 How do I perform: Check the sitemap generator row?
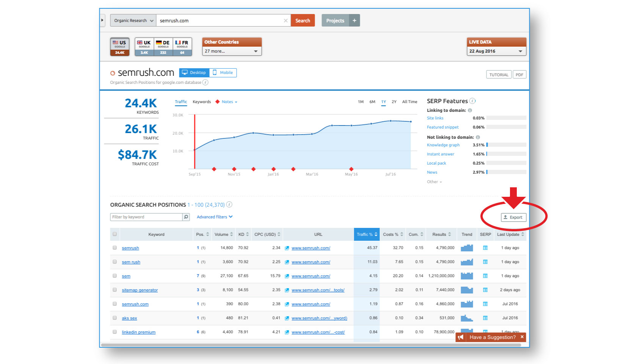point(115,290)
